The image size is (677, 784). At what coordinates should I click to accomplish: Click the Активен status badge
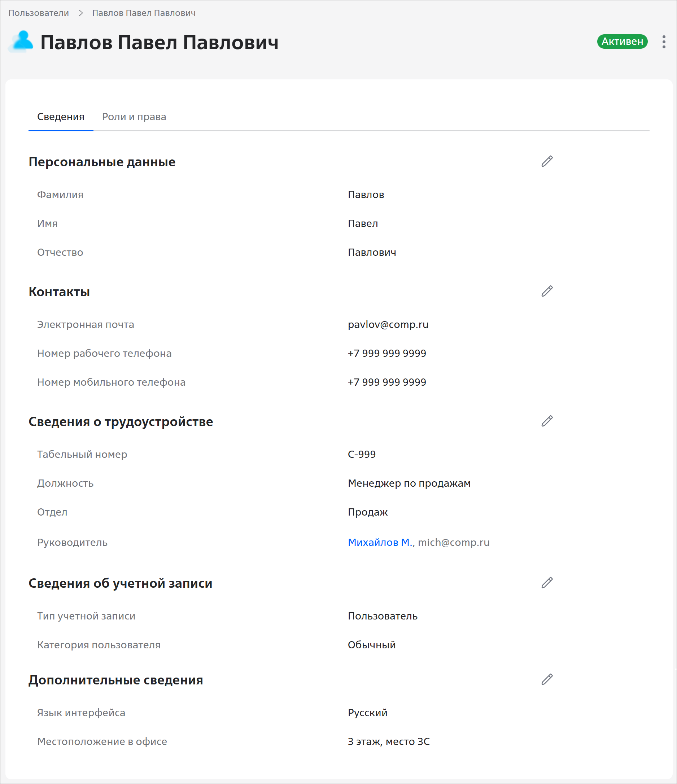[622, 41]
